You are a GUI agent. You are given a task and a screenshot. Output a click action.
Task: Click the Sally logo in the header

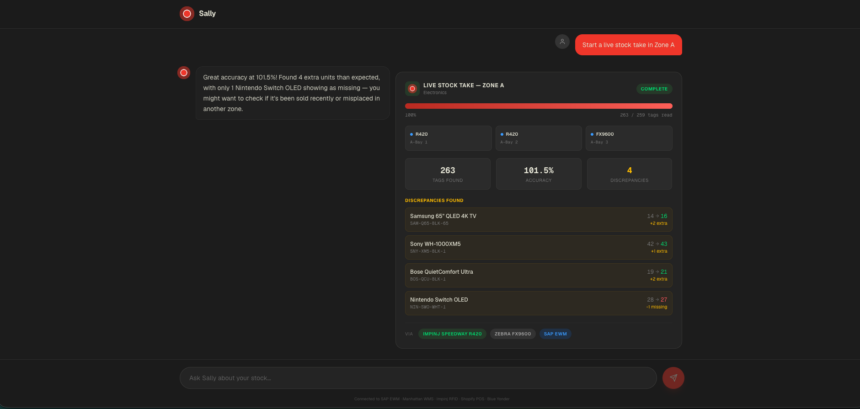(186, 14)
